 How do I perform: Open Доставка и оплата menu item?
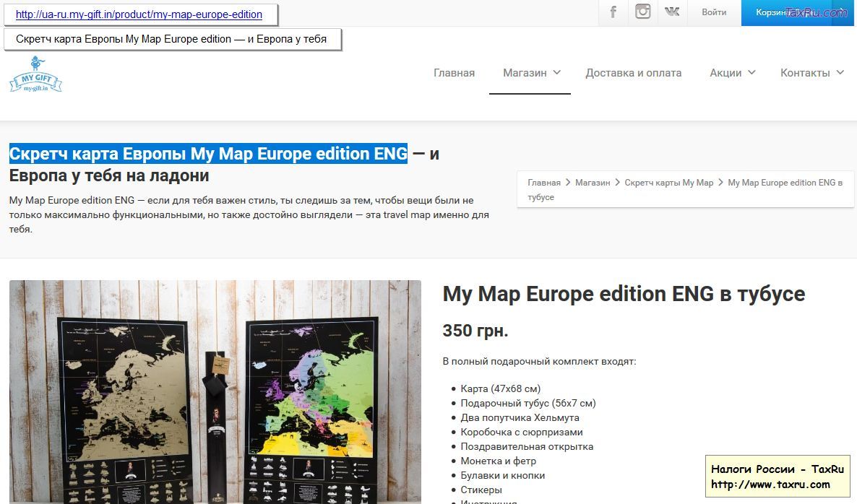click(633, 73)
